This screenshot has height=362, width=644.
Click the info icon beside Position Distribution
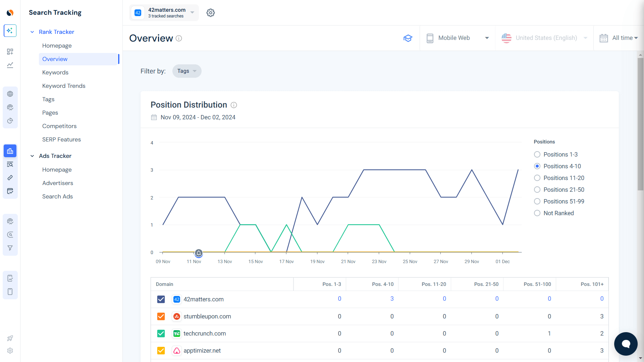(x=234, y=105)
